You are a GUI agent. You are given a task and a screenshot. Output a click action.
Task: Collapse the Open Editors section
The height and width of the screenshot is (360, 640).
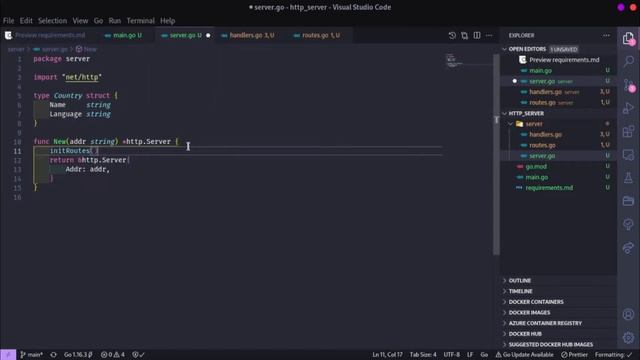[527, 49]
